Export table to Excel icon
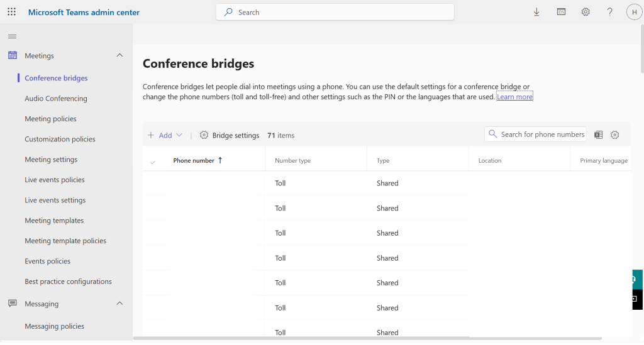The image size is (644, 345). (x=599, y=134)
